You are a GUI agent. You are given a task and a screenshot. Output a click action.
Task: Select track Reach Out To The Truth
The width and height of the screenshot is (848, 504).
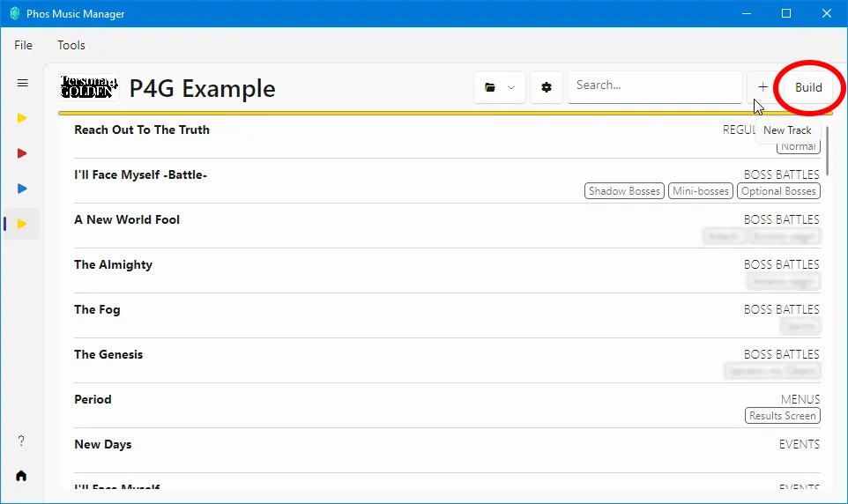pos(447,137)
